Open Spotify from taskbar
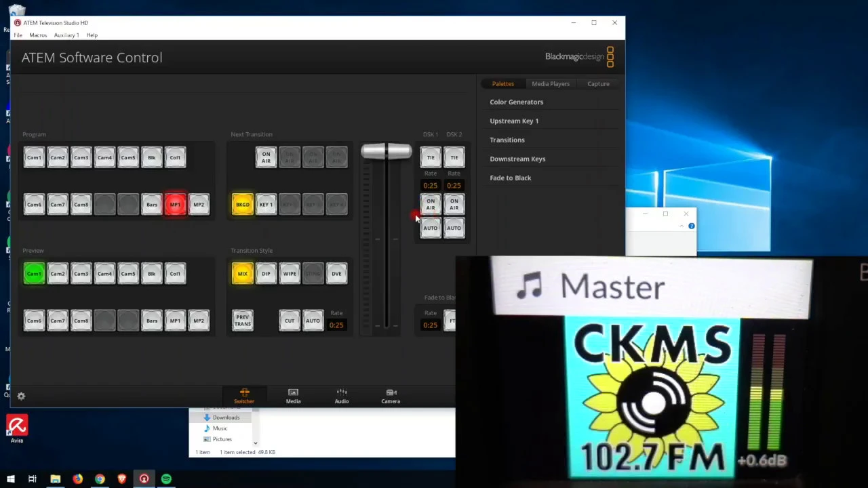Image resolution: width=868 pixels, height=488 pixels. pyautogui.click(x=166, y=479)
